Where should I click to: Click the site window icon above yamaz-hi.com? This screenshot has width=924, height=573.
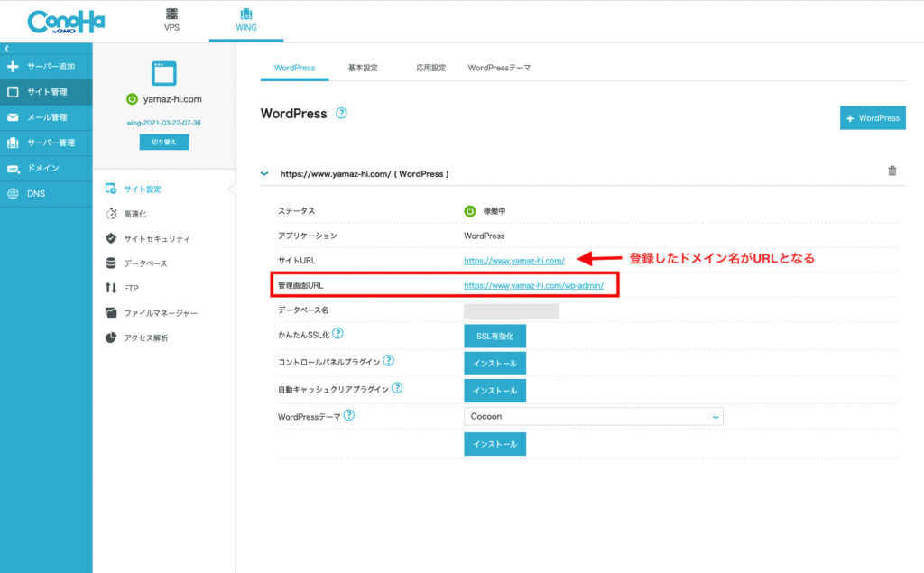(x=164, y=73)
